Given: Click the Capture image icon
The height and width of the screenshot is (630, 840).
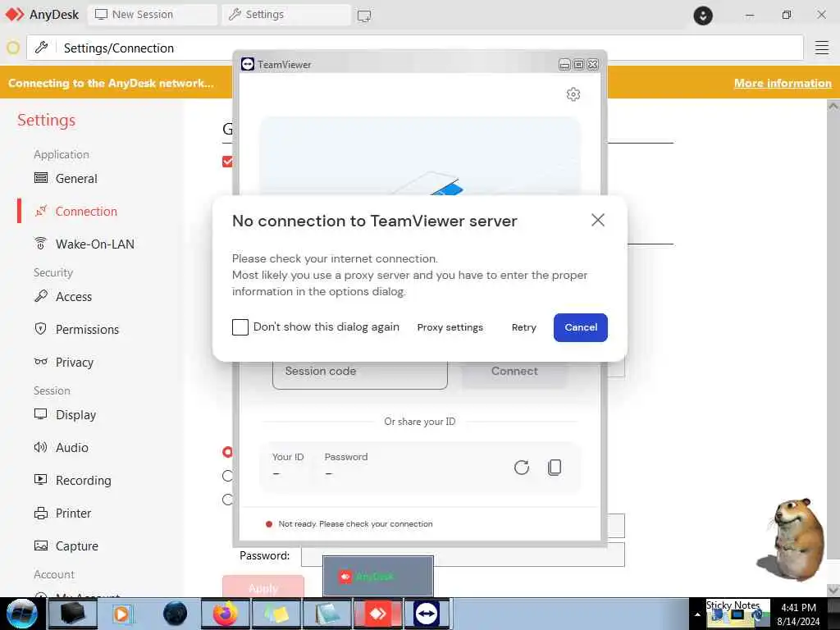Looking at the screenshot, I should pyautogui.click(x=41, y=546).
